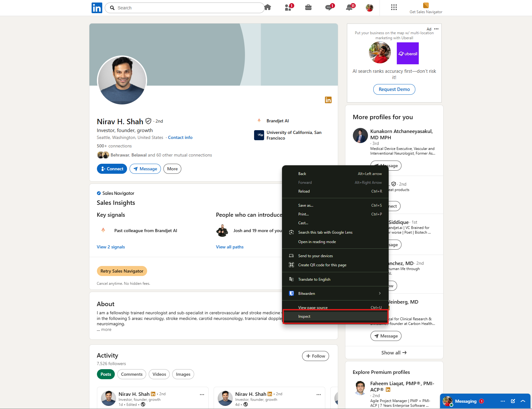Choose 'Save as...' from context menu
This screenshot has width=532, height=409.
click(335, 205)
